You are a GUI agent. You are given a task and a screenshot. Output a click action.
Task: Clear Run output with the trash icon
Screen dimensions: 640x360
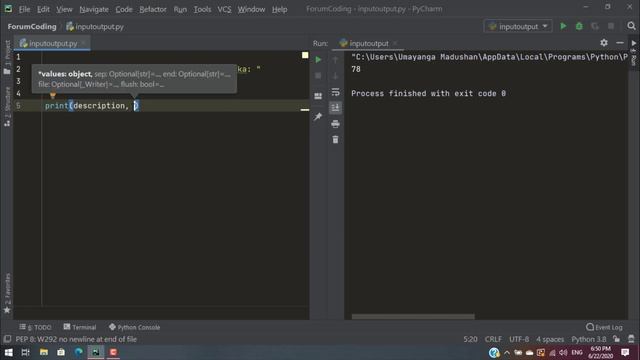point(335,140)
